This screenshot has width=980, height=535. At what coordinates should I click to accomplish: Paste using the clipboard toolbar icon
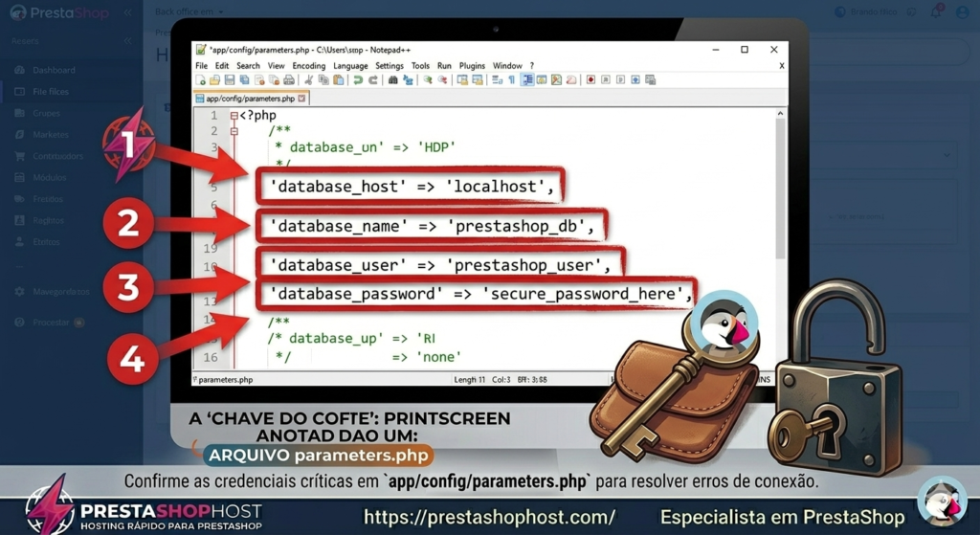(338, 80)
